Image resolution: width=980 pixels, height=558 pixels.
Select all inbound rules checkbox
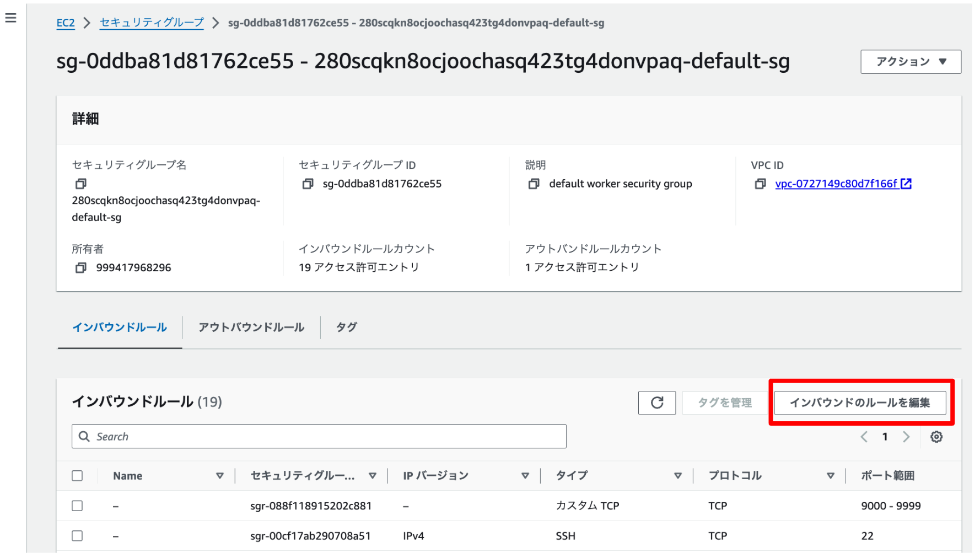[x=77, y=476]
